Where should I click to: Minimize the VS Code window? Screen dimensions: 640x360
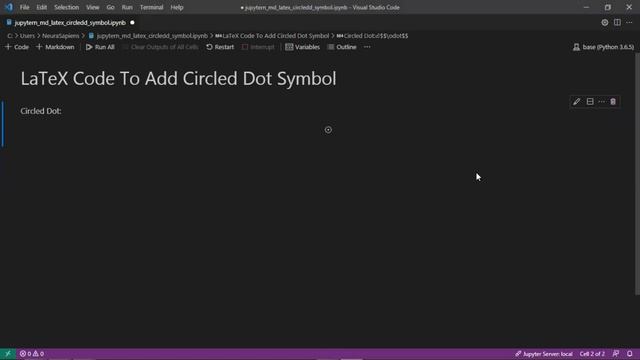(586, 7)
